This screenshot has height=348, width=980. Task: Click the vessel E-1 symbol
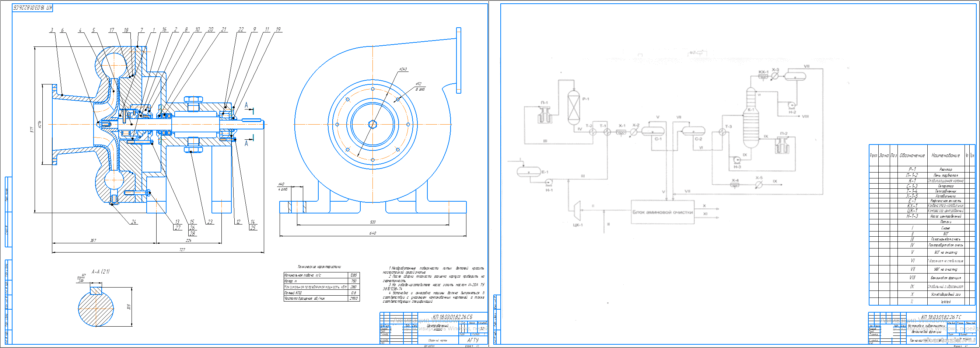point(529,172)
